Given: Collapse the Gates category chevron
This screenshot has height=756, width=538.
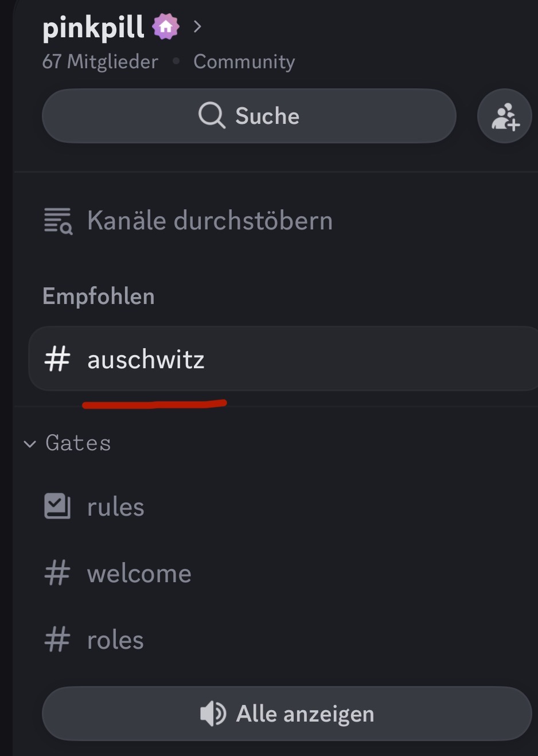Looking at the screenshot, I should pos(30,443).
